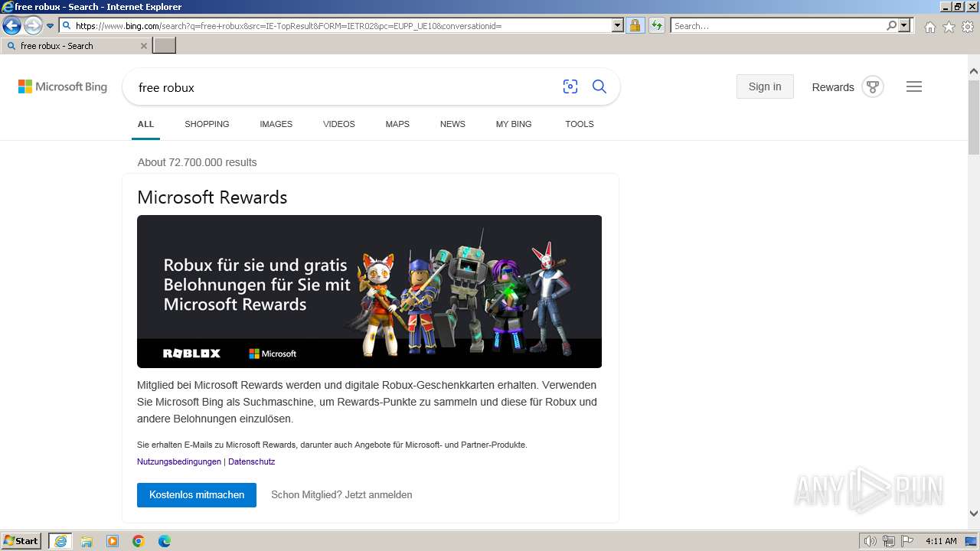Select the ALL results tab
The width and height of the screenshot is (980, 551).
point(145,124)
